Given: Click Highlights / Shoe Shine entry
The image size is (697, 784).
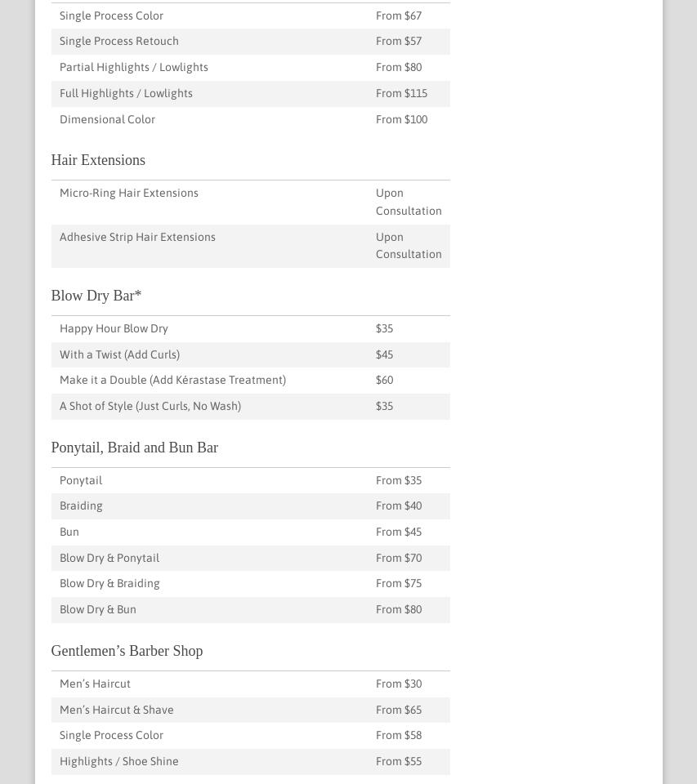Looking at the screenshot, I should coord(119,761).
